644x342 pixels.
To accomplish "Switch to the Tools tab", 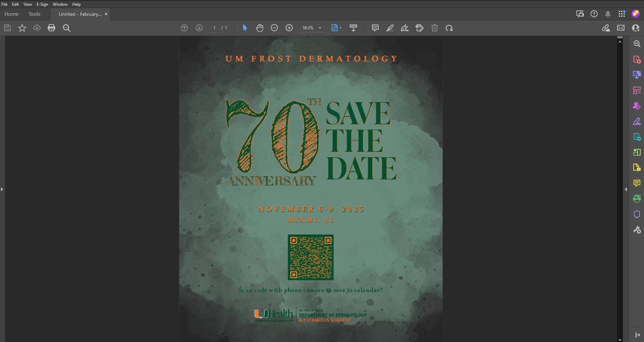I will (x=34, y=14).
